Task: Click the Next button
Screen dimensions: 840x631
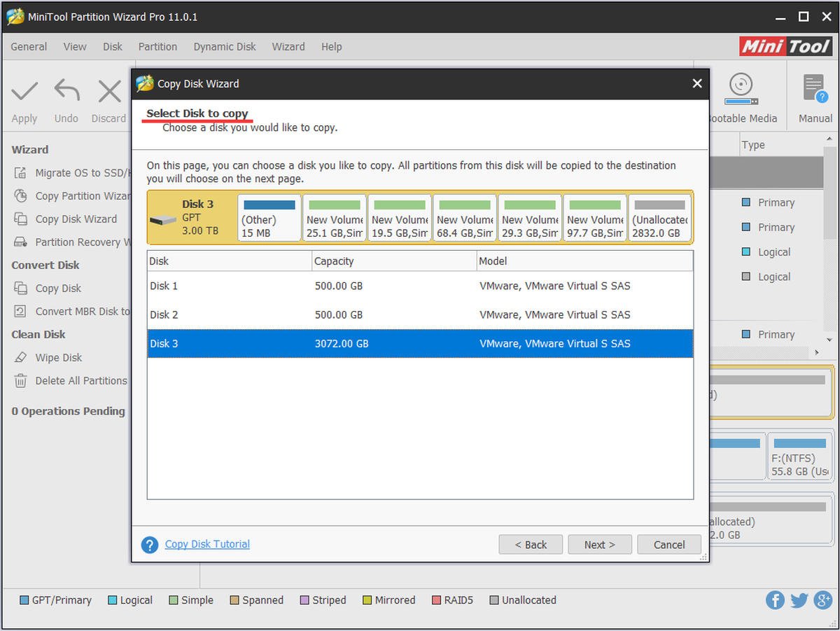Action: [600, 545]
